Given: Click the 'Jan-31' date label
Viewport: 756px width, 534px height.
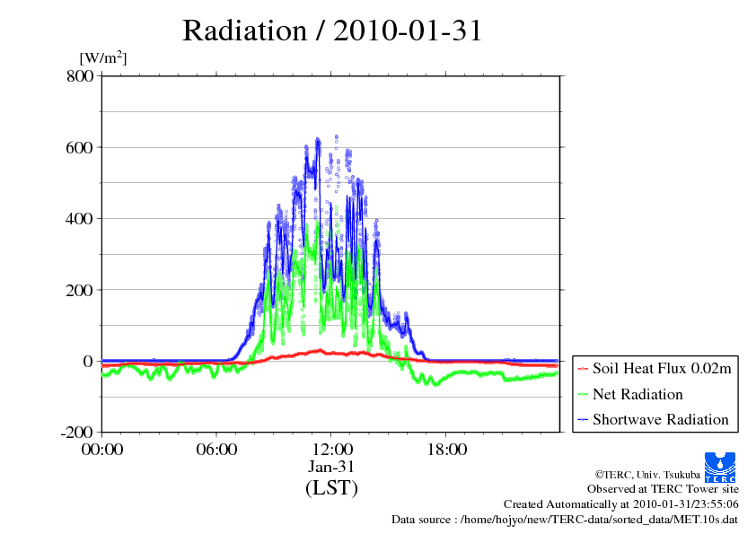Looking at the screenshot, I should (331, 467).
